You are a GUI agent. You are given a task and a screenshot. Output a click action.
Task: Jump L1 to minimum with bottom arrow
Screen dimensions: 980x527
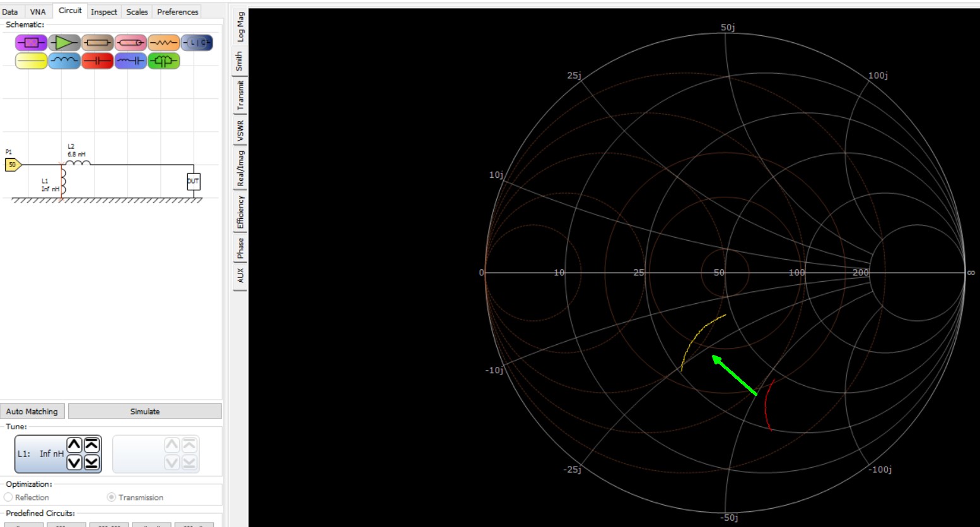click(92, 462)
